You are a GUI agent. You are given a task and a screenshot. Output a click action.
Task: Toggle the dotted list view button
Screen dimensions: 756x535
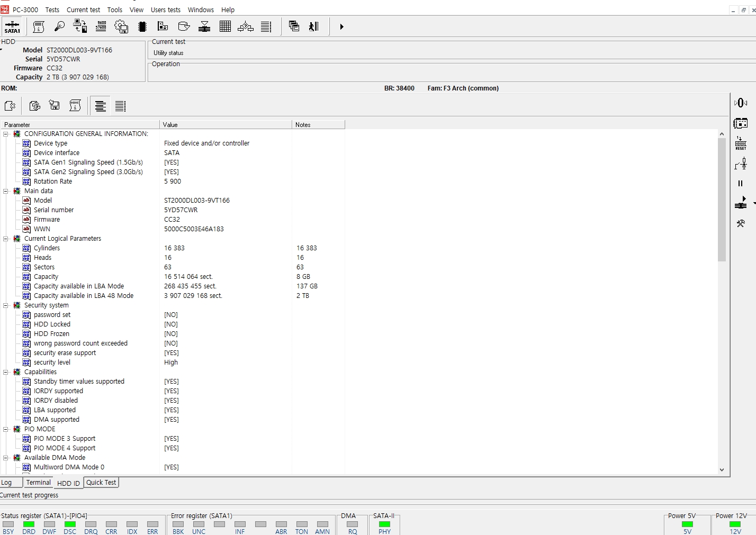120,106
